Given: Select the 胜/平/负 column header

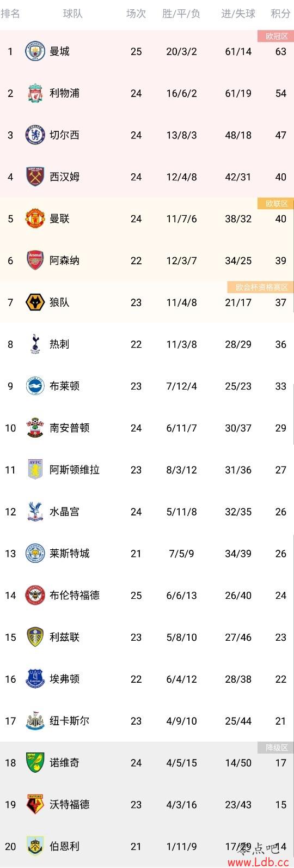Looking at the screenshot, I should tap(181, 14).
